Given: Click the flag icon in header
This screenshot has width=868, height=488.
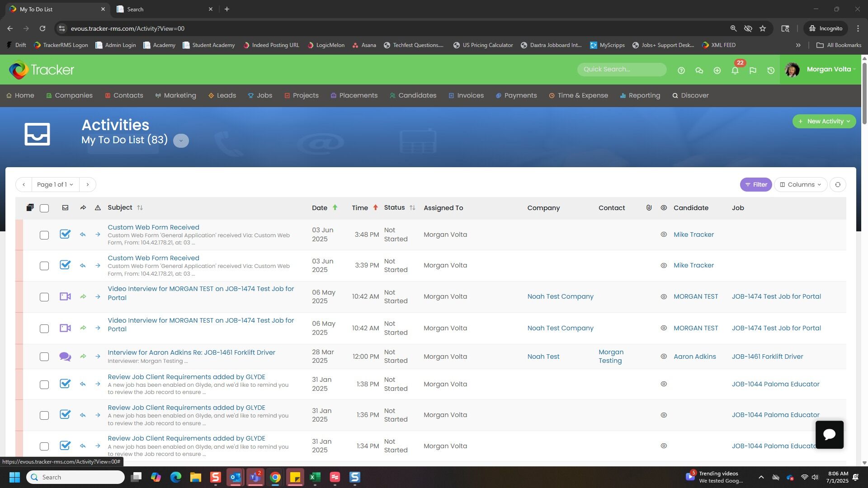Looking at the screenshot, I should [x=753, y=70].
